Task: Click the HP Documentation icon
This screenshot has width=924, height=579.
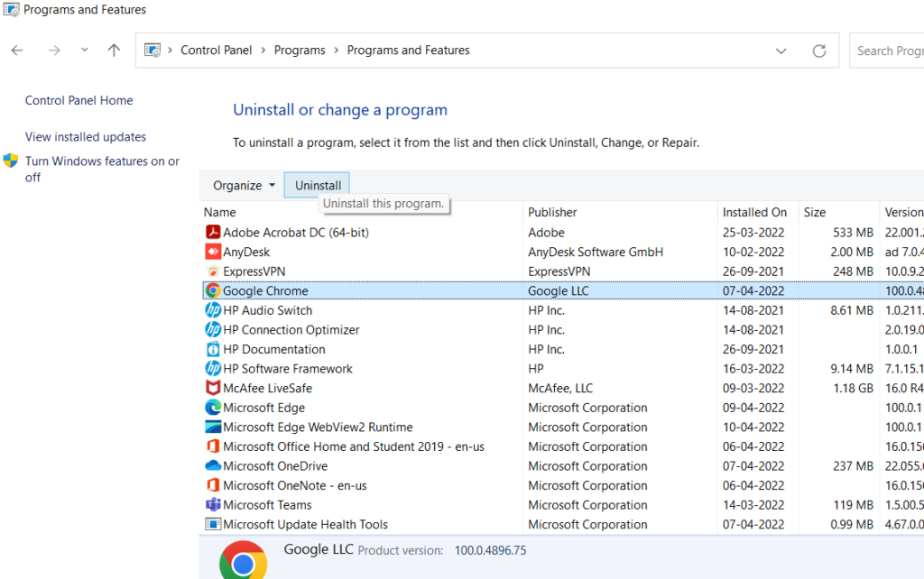Action: click(213, 349)
